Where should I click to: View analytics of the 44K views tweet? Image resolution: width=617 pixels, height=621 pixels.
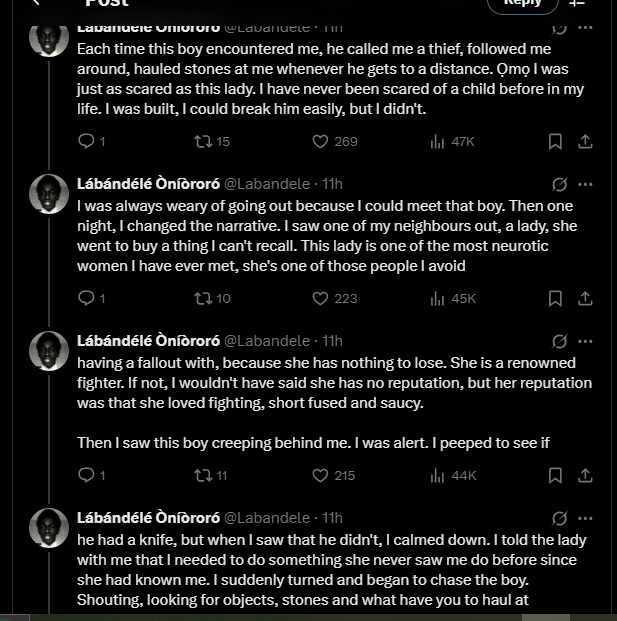[437, 476]
